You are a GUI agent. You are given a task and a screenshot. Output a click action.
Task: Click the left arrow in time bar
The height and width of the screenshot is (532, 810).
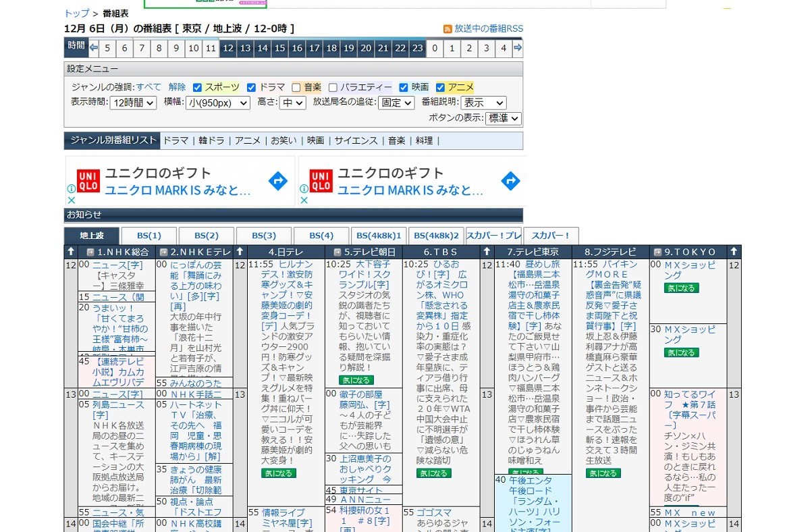pos(94,48)
